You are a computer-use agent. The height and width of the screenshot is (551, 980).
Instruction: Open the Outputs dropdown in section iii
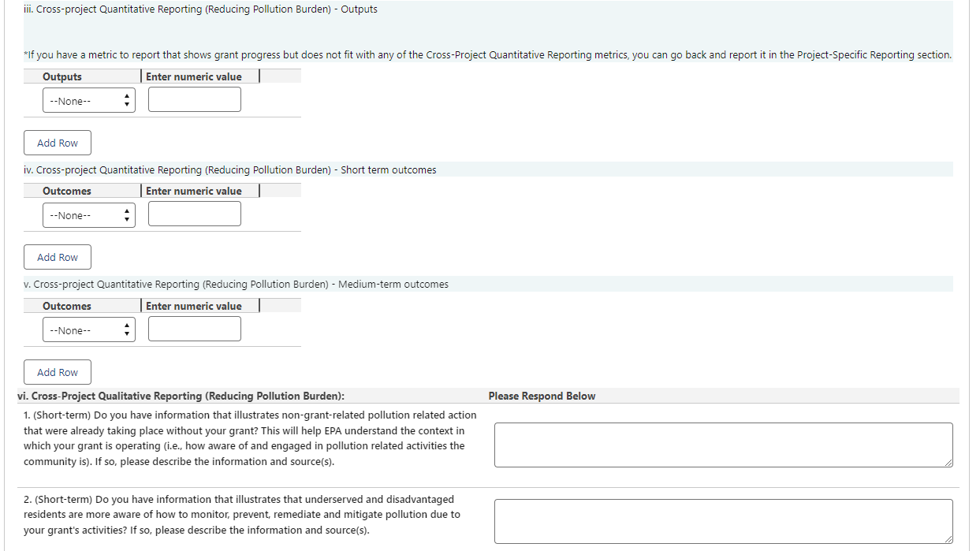click(x=89, y=100)
